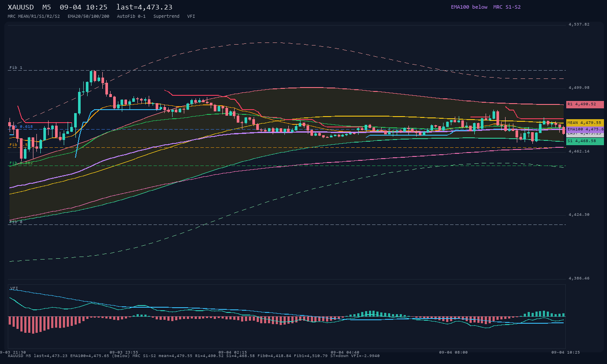The width and height of the screenshot is (607, 364).
Task: Select the 'Supertrend' legend entry
Action: pos(166,16)
